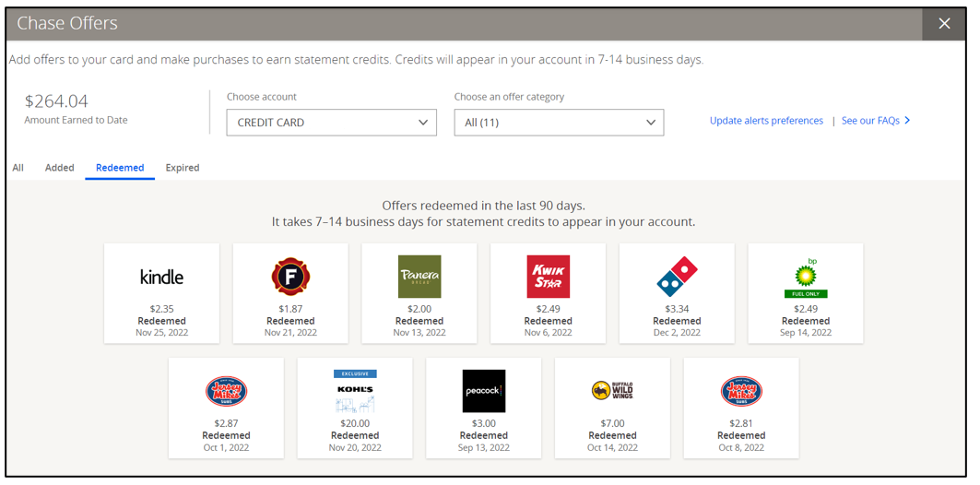Click the $7.00 amount on Buffalo Wild Wings offer
This screenshot has height=485, width=980.
click(612, 423)
